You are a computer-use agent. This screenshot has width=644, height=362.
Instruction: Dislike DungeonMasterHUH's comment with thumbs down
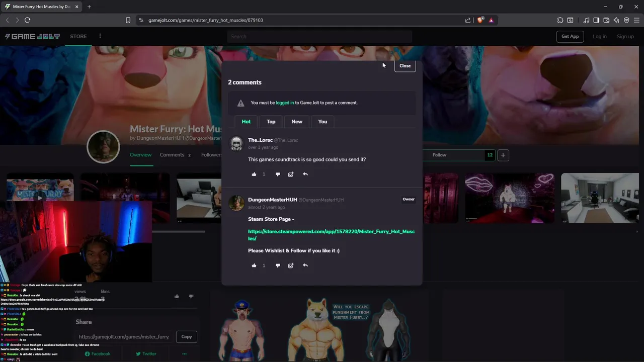278,265
